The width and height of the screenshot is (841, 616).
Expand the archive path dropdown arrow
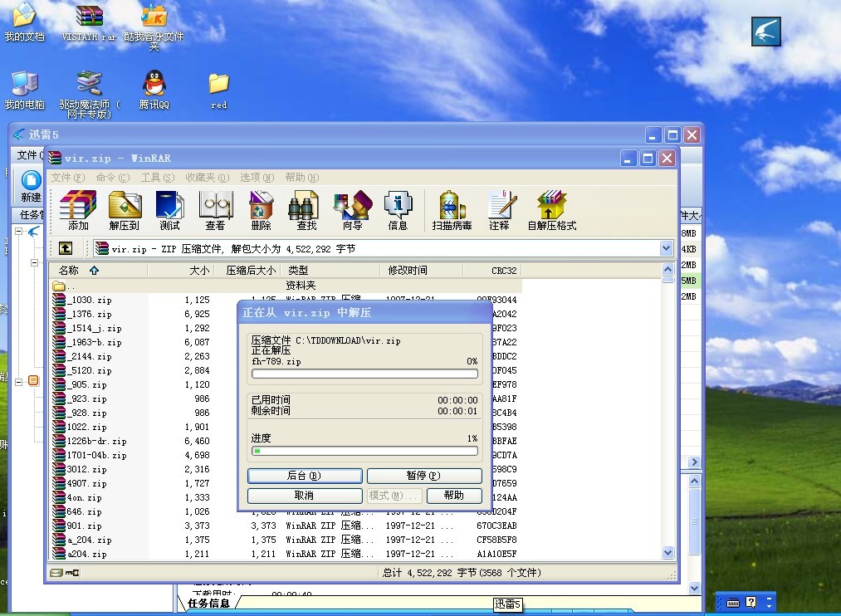click(666, 248)
